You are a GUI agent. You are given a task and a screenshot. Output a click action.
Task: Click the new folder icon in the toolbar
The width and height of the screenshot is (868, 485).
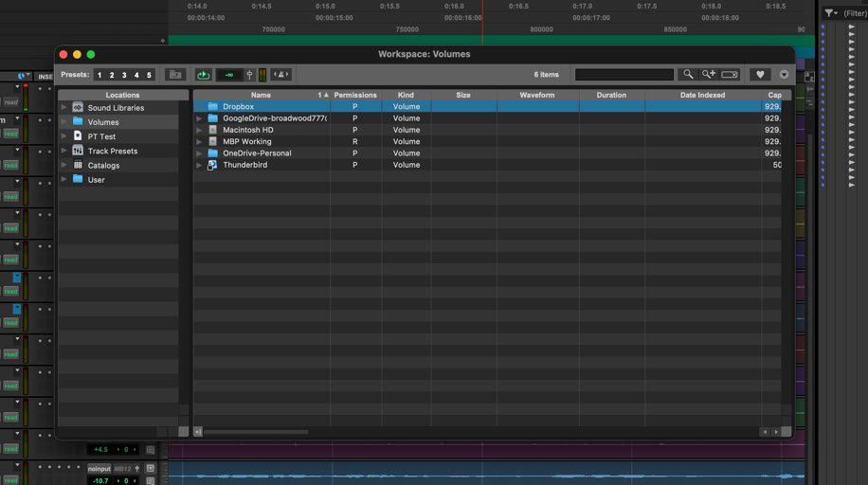(174, 75)
